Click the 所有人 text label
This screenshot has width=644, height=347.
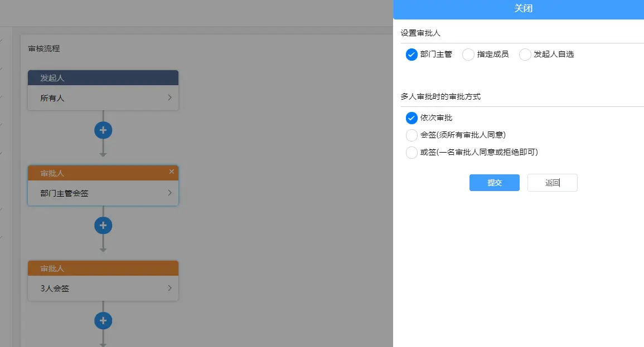pyautogui.click(x=52, y=99)
